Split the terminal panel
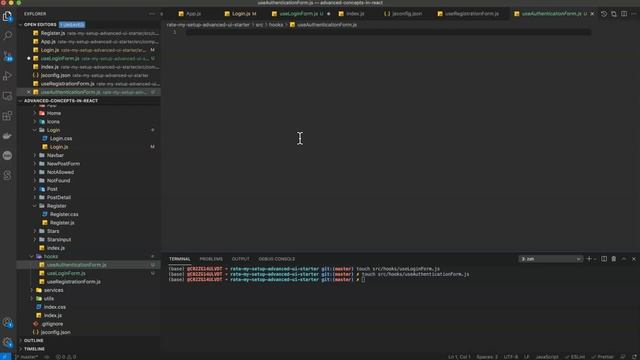 click(x=604, y=259)
